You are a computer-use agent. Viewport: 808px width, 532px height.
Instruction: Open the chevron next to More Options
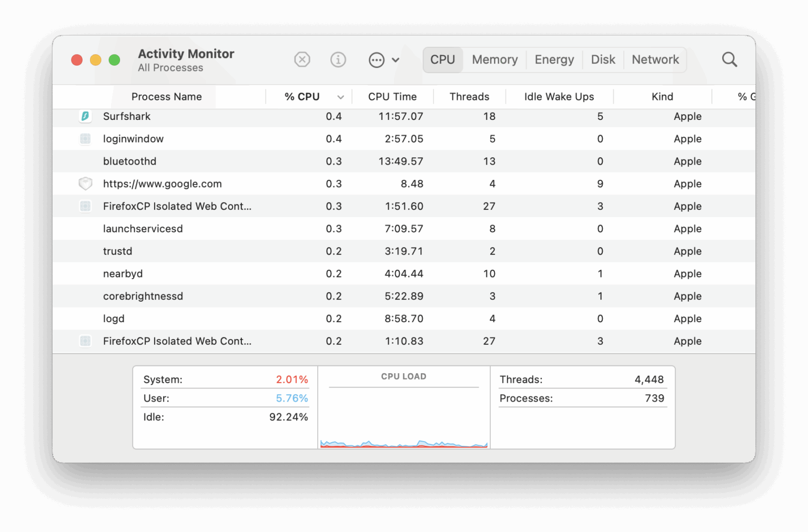396,59
